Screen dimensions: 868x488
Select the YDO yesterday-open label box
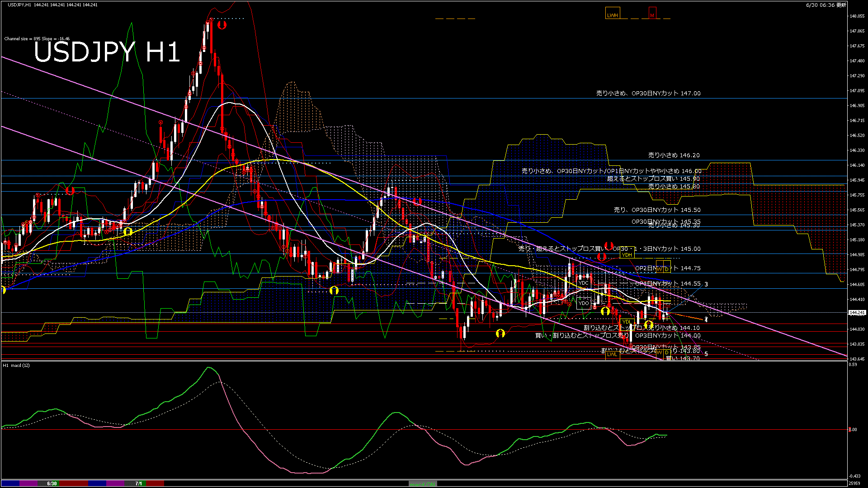click(x=584, y=303)
